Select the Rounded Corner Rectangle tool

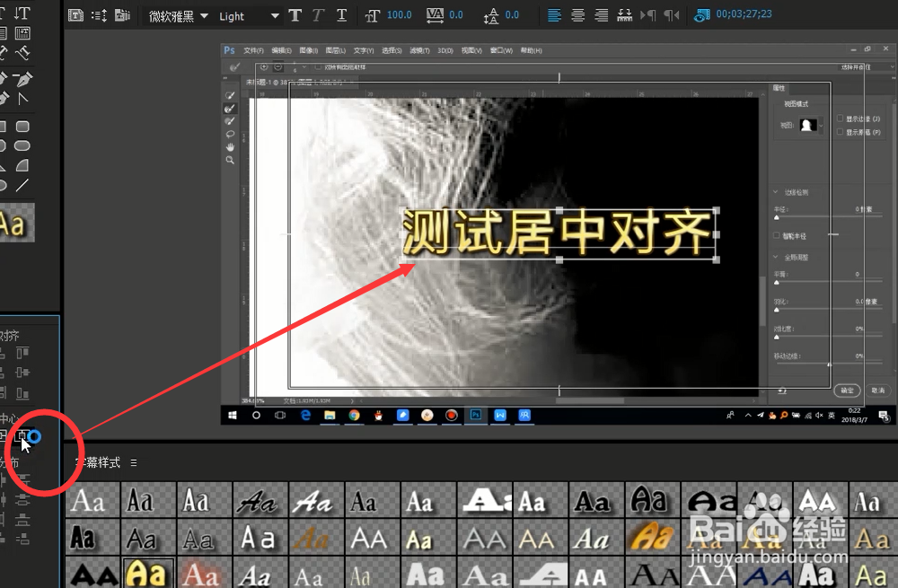tap(22, 126)
